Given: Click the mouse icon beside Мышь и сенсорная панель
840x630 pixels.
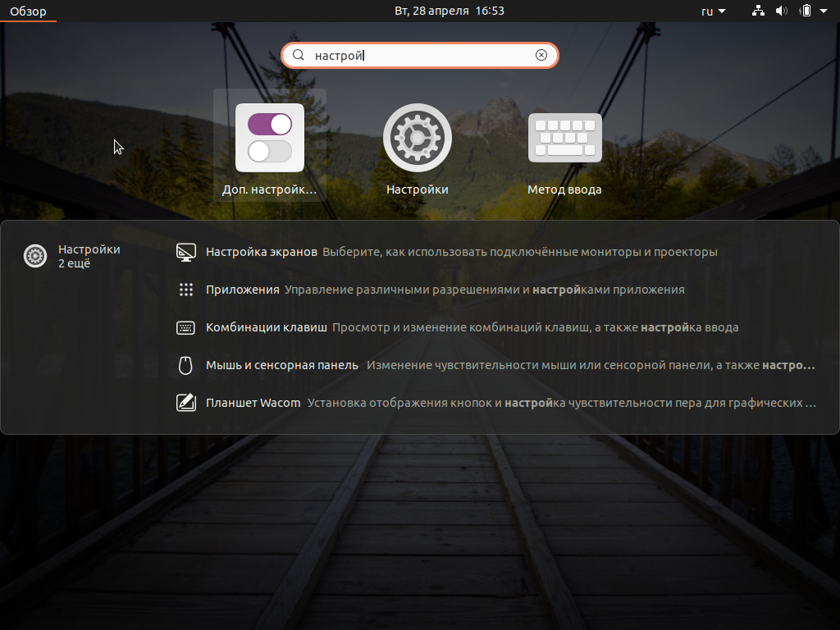Looking at the screenshot, I should [185, 365].
